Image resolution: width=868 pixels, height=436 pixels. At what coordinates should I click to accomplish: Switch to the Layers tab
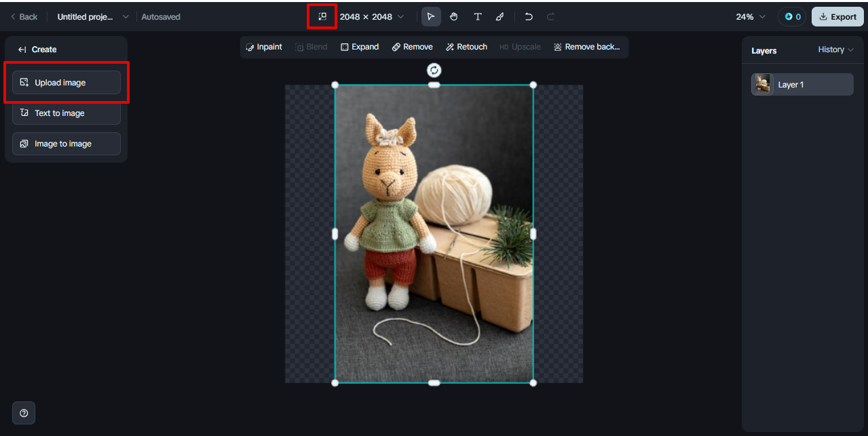click(x=764, y=51)
